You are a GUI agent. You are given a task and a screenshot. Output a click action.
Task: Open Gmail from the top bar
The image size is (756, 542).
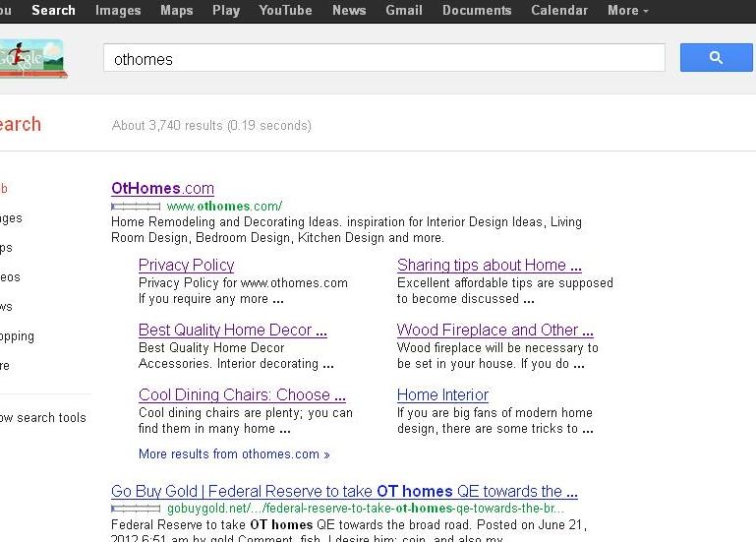404,10
